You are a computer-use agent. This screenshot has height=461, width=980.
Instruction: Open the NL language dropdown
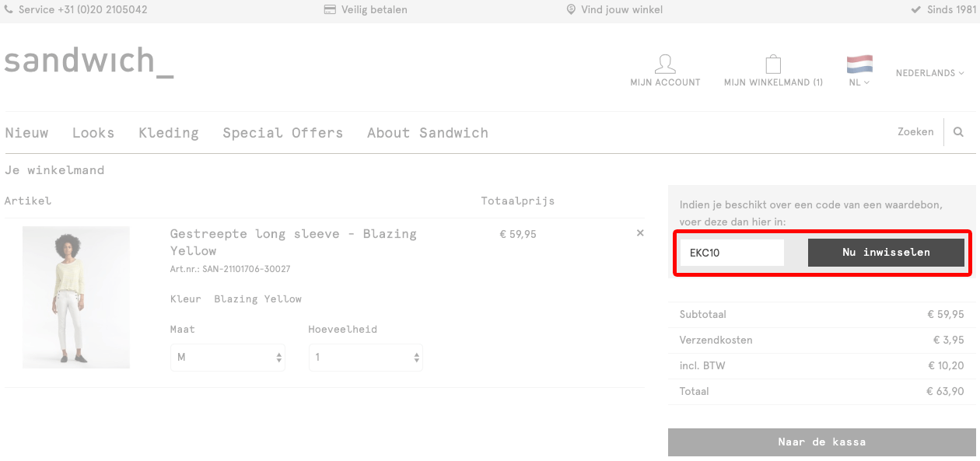(x=859, y=82)
